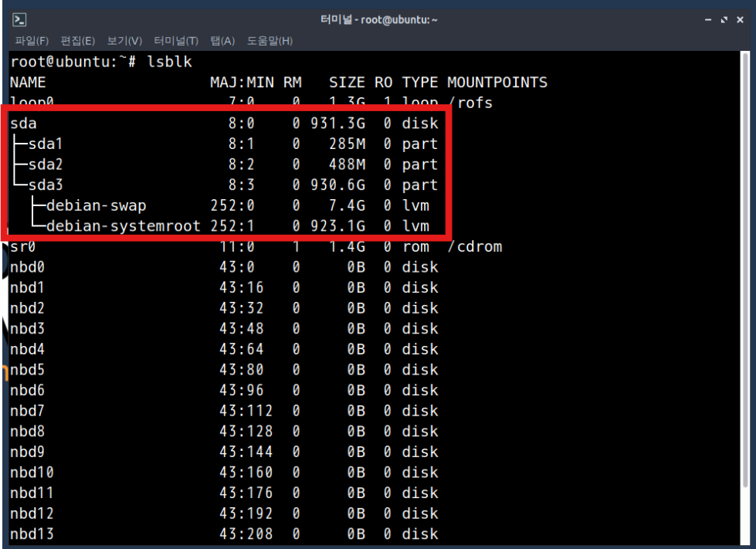Open the 터미널(T) menu
The image size is (756, 549).
(x=176, y=41)
